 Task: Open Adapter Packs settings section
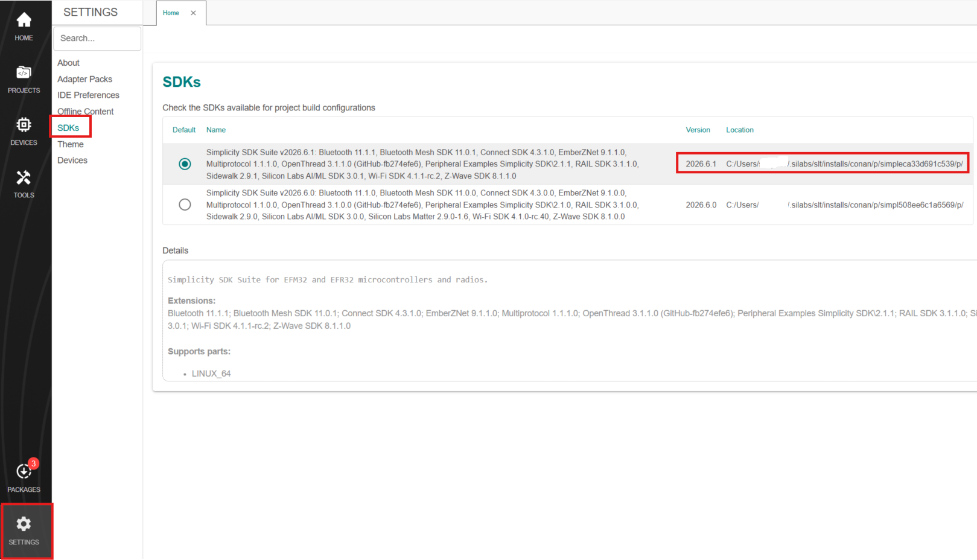pyautogui.click(x=84, y=79)
